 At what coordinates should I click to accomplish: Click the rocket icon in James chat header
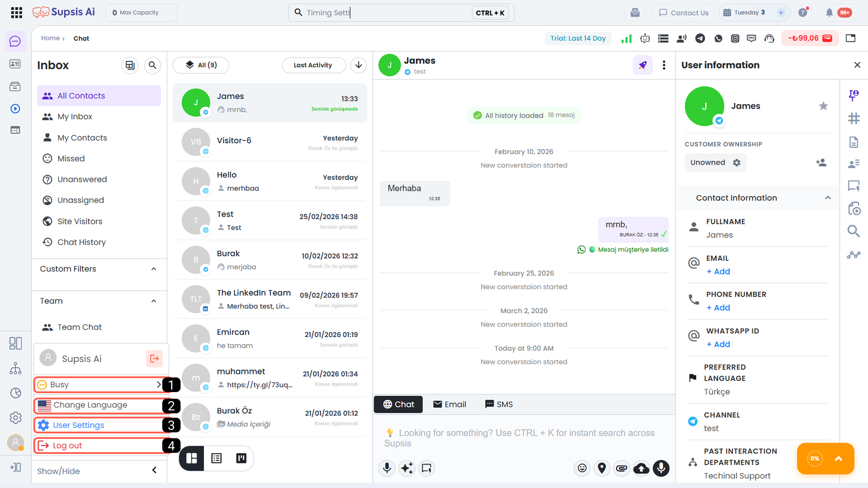(x=642, y=65)
